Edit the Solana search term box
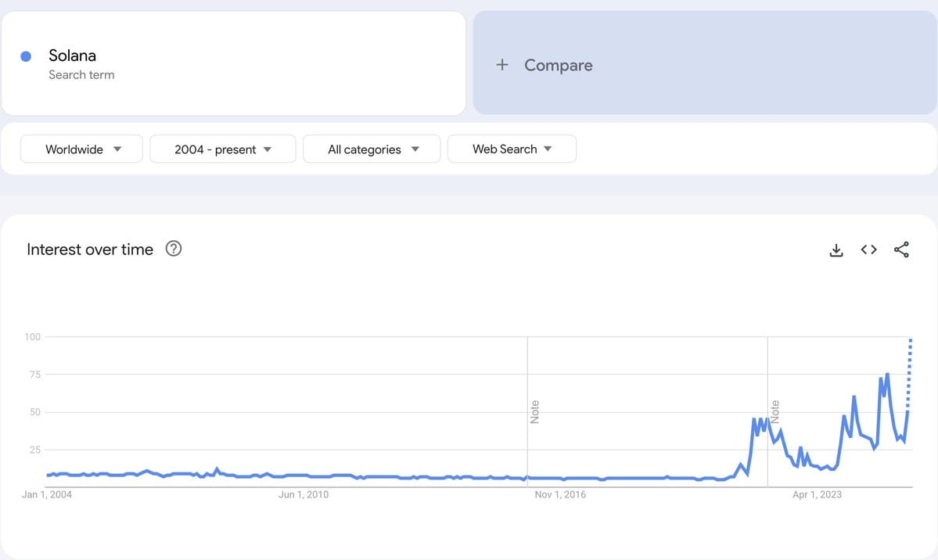This screenshot has height=560, width=938. [234, 63]
